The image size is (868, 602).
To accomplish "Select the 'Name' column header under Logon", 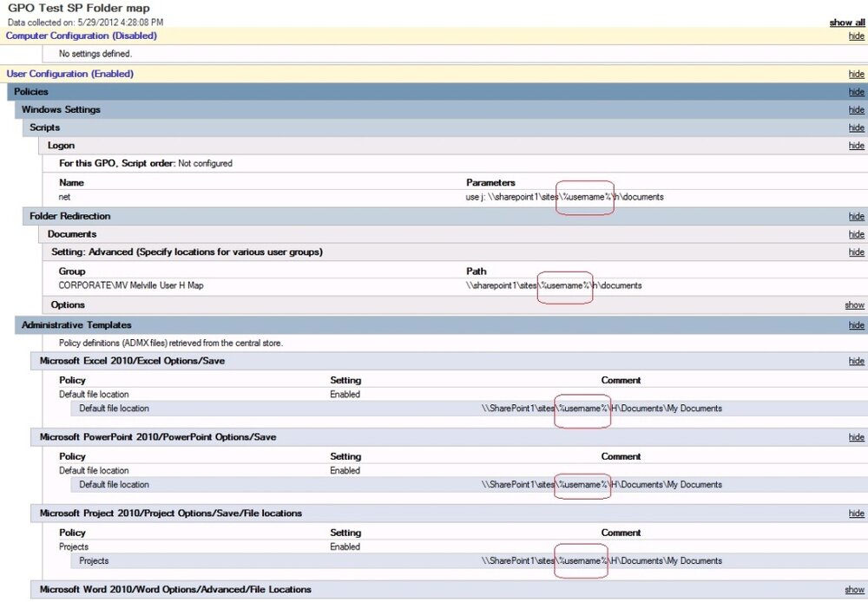I will coord(71,182).
